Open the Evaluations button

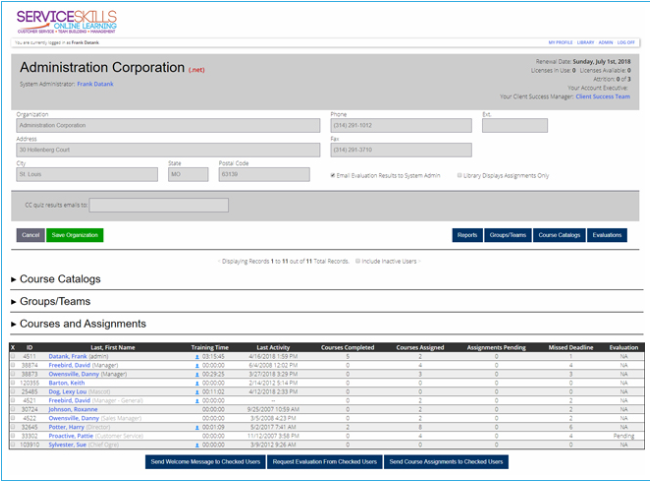[x=607, y=235]
